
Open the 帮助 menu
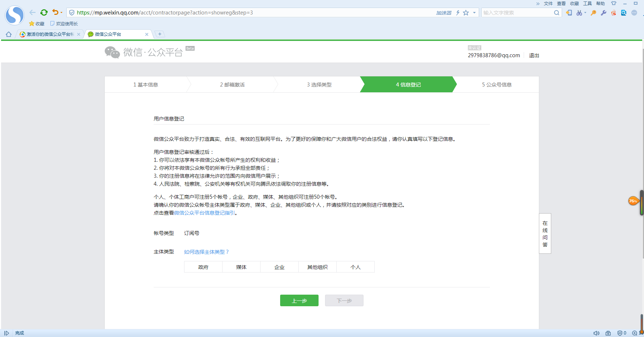coord(601,4)
